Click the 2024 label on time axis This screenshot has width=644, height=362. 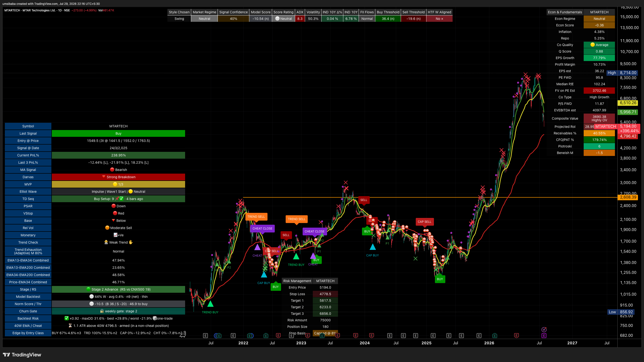click(x=364, y=343)
